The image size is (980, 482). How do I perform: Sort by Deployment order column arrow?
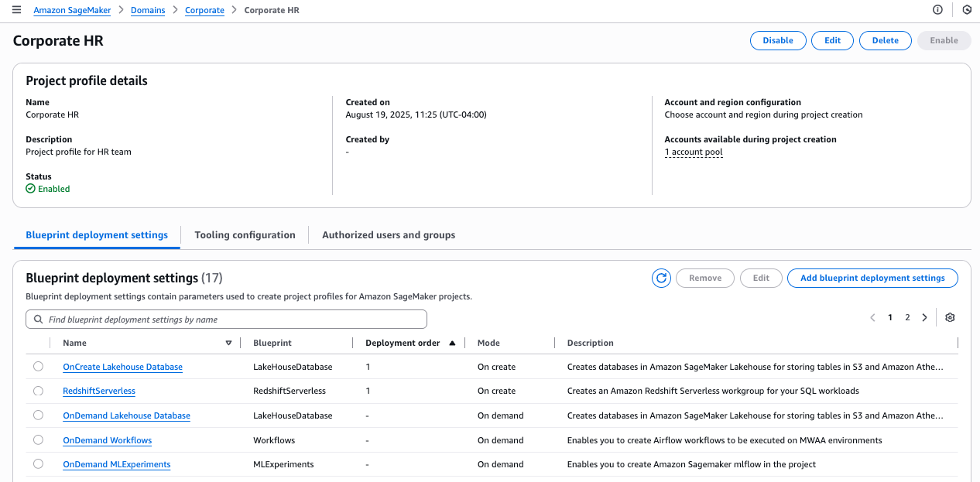[452, 343]
